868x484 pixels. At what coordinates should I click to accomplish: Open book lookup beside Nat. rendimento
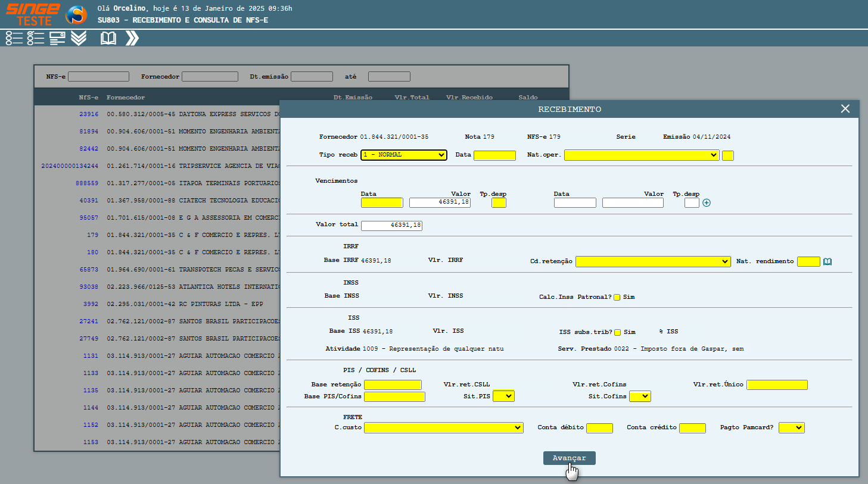827,261
